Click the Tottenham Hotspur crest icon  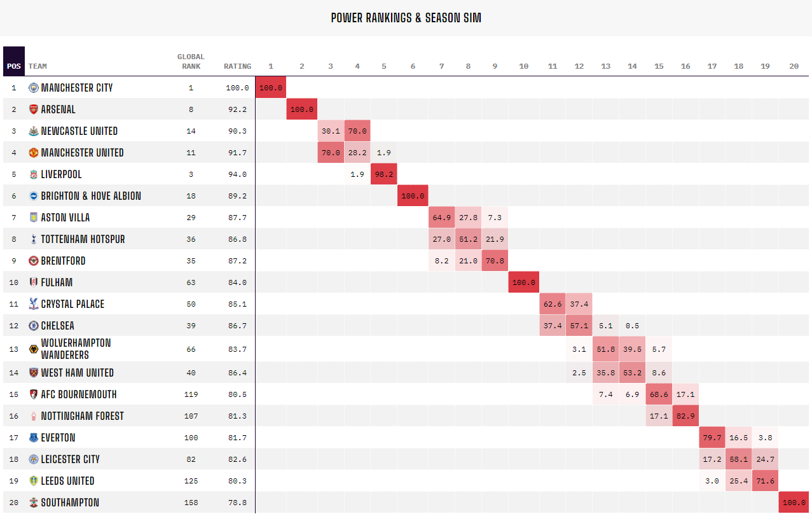click(34, 239)
